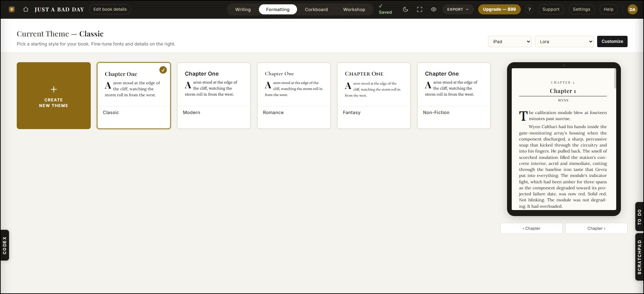Image resolution: width=644 pixels, height=294 pixels.
Task: Click the Classic theme checkmark badge
Action: (x=163, y=70)
